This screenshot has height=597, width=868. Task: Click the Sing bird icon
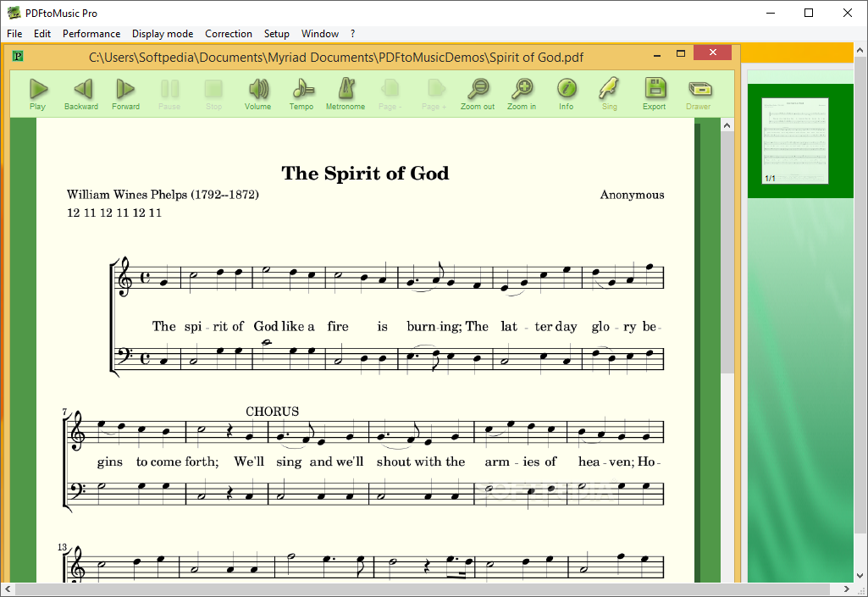(610, 94)
